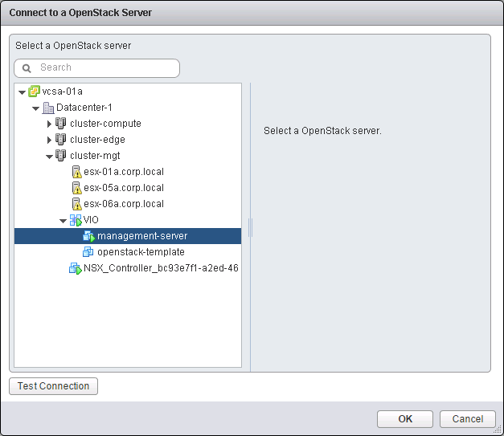This screenshot has width=504, height=436.
Task: Click the cluster-edge cluster icon
Action: tap(61, 140)
